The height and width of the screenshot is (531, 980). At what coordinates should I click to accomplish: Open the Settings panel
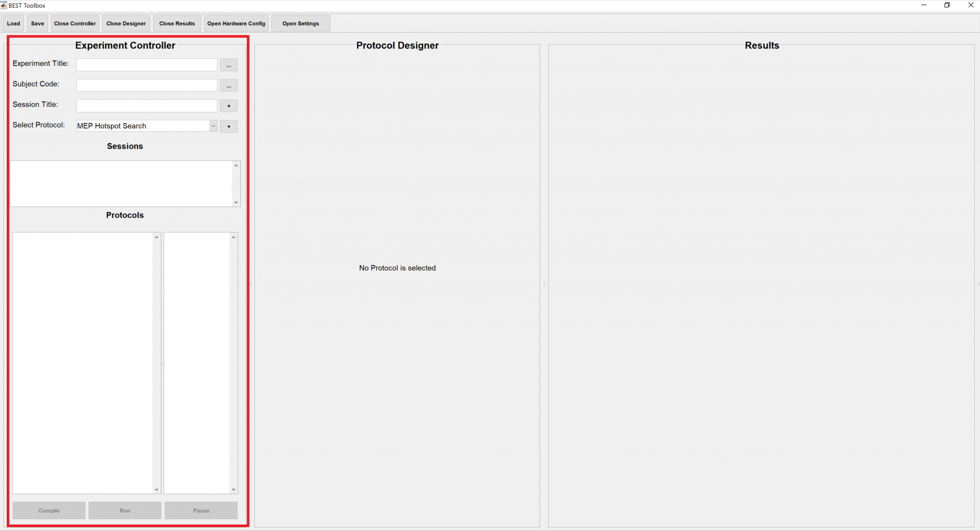tap(300, 23)
